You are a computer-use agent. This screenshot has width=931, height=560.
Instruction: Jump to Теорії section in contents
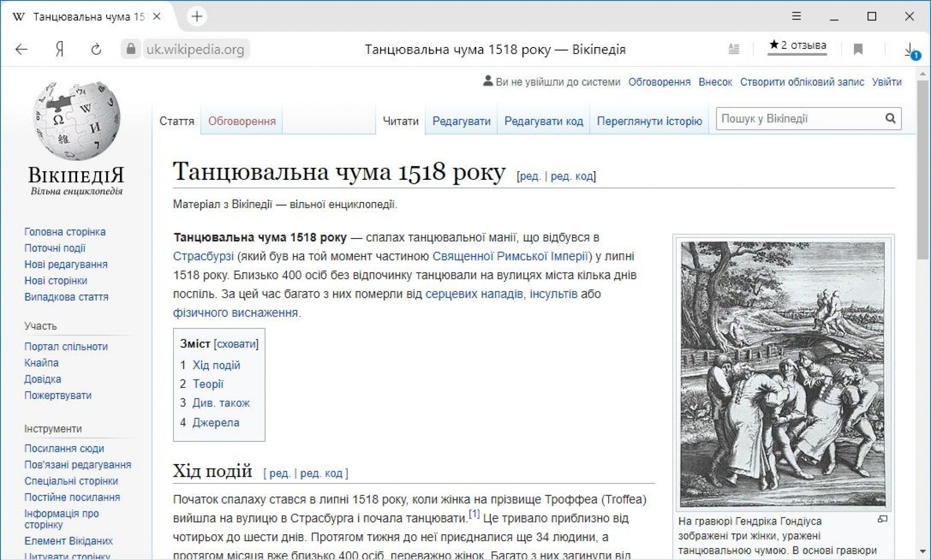click(208, 384)
